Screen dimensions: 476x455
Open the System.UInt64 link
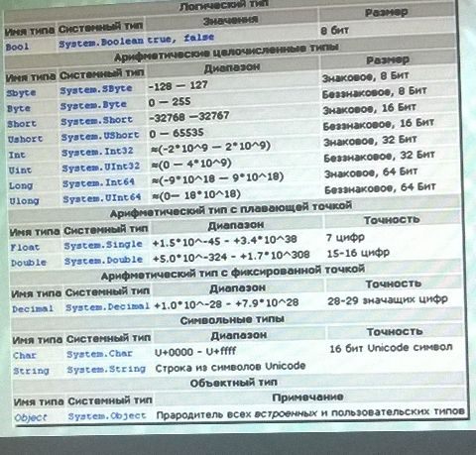(x=102, y=198)
